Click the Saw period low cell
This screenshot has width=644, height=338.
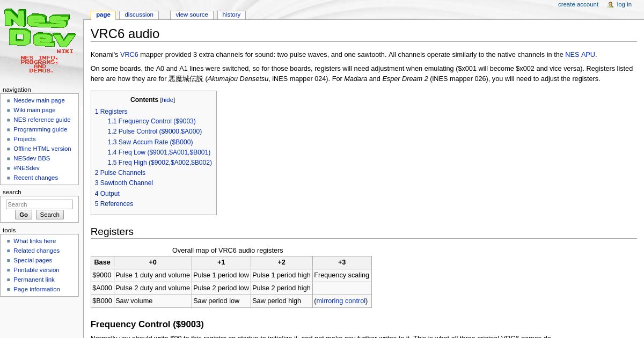point(221,301)
